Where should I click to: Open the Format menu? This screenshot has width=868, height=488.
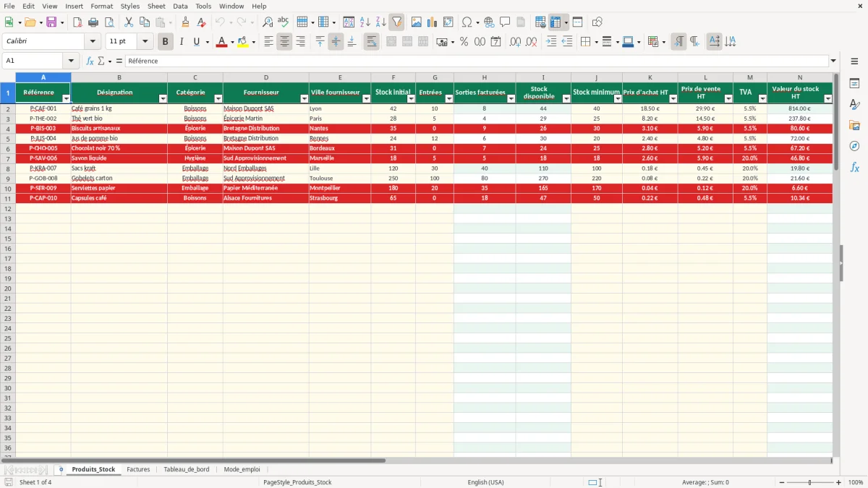(x=101, y=6)
